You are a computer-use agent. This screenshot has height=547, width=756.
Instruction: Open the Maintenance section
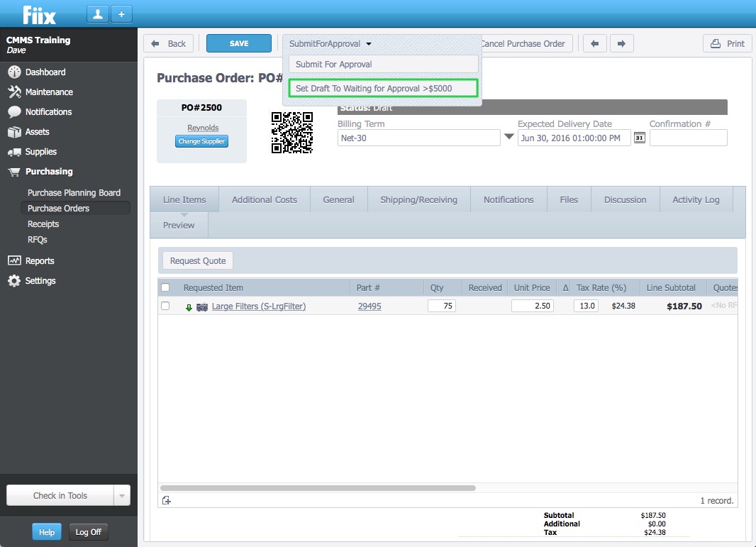point(49,92)
